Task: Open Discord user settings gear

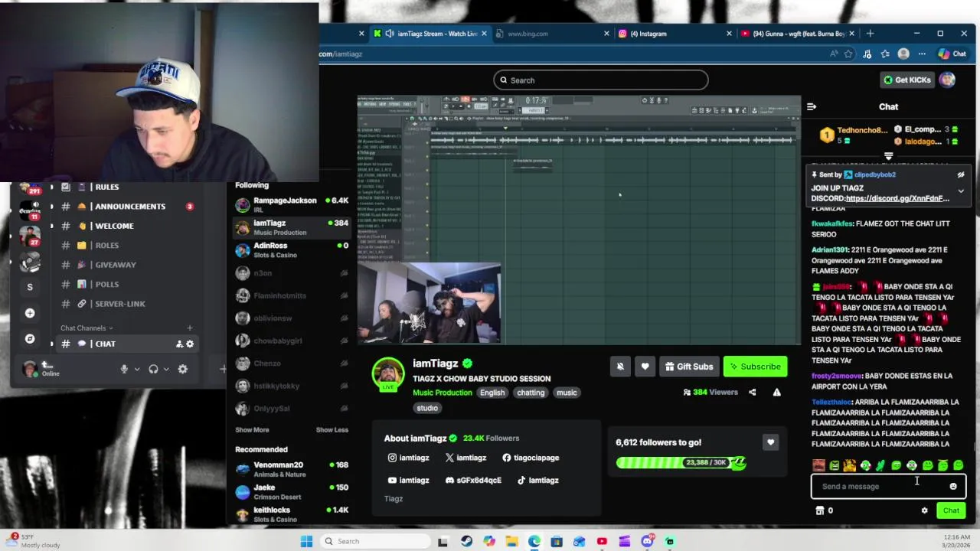Action: point(182,369)
